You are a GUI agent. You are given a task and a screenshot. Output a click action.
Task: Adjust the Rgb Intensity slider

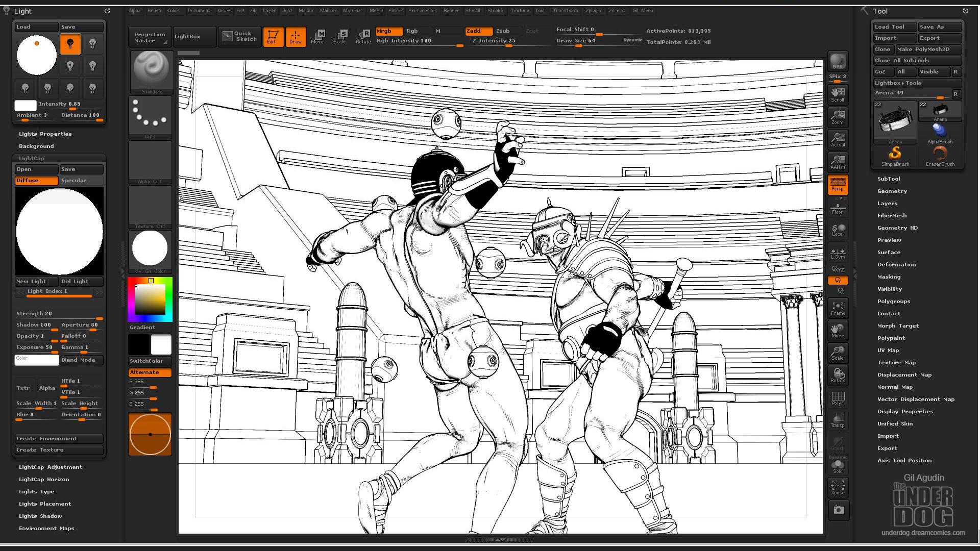420,41
